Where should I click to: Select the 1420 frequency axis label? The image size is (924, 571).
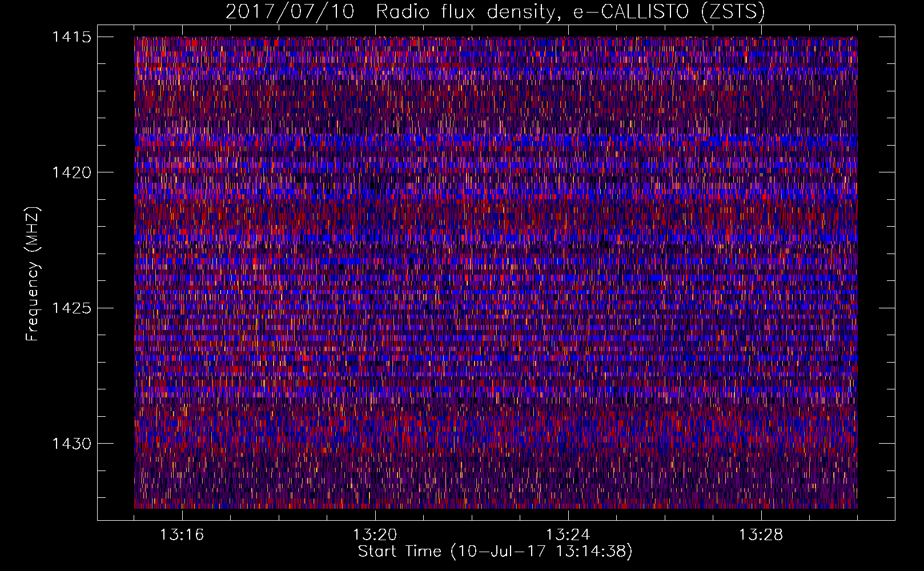coord(71,172)
